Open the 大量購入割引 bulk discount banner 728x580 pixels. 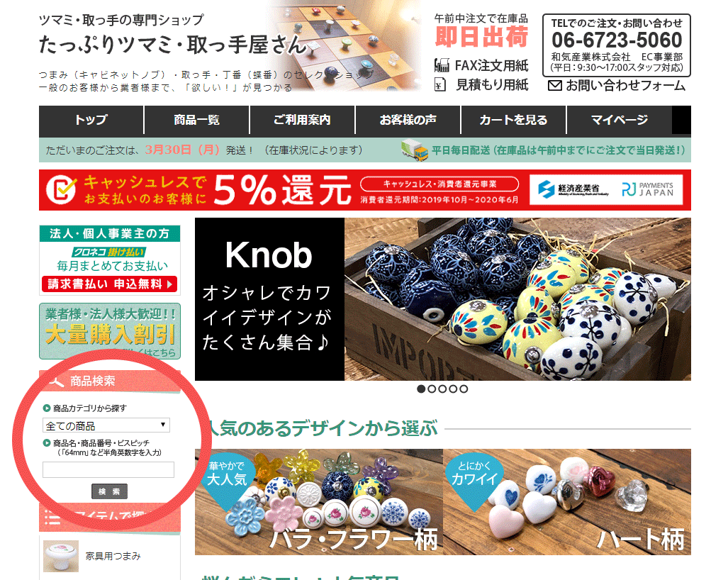pos(110,332)
